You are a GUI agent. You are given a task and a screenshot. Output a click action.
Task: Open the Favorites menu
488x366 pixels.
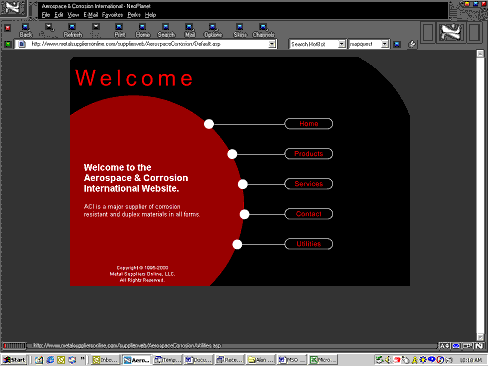112,15
